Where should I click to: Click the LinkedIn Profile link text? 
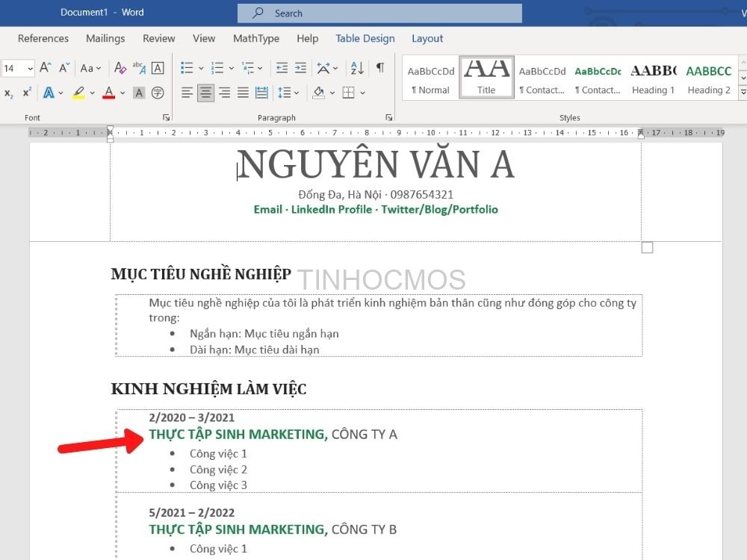[332, 210]
